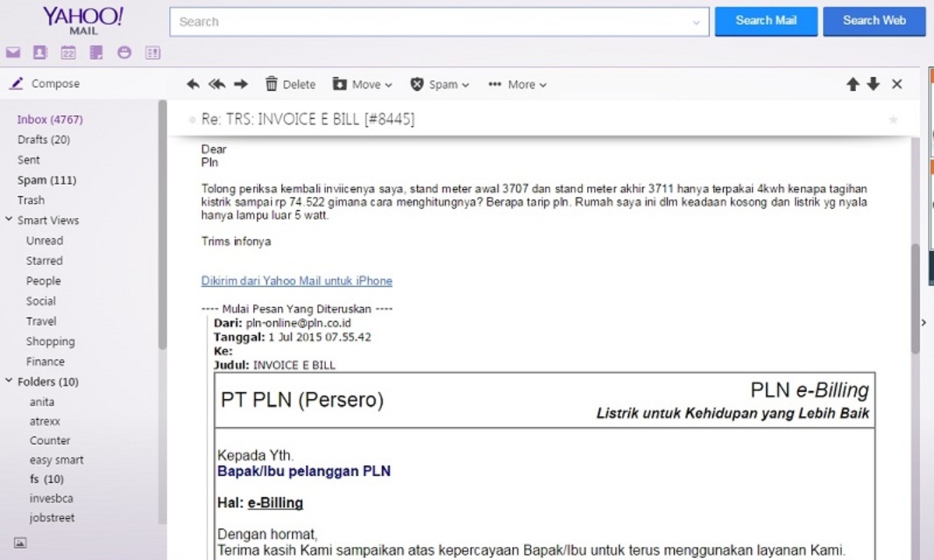Open the Calendar icon
Viewport: 934px width, 560px height.
[68, 53]
